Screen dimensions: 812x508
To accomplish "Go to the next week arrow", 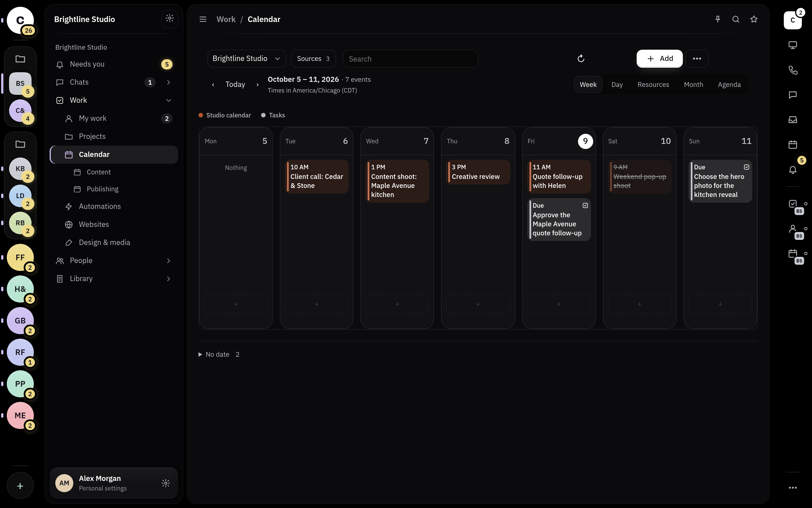I will tap(257, 85).
